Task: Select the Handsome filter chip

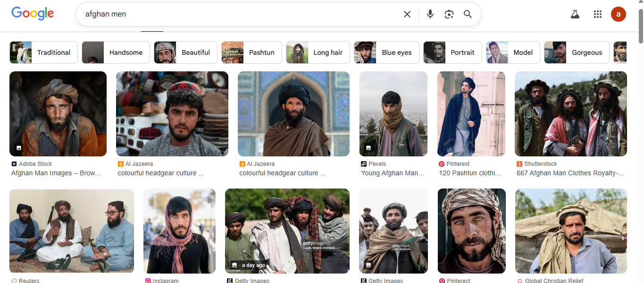Action: click(116, 52)
